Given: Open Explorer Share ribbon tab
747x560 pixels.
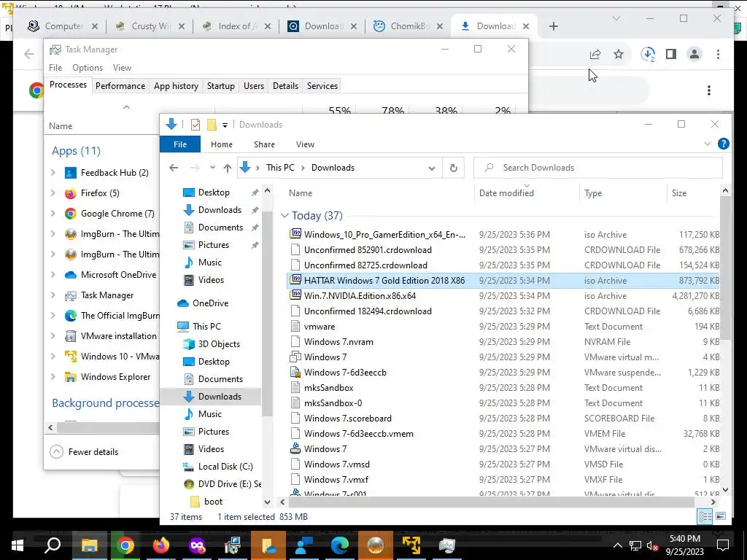Looking at the screenshot, I should coord(264,144).
